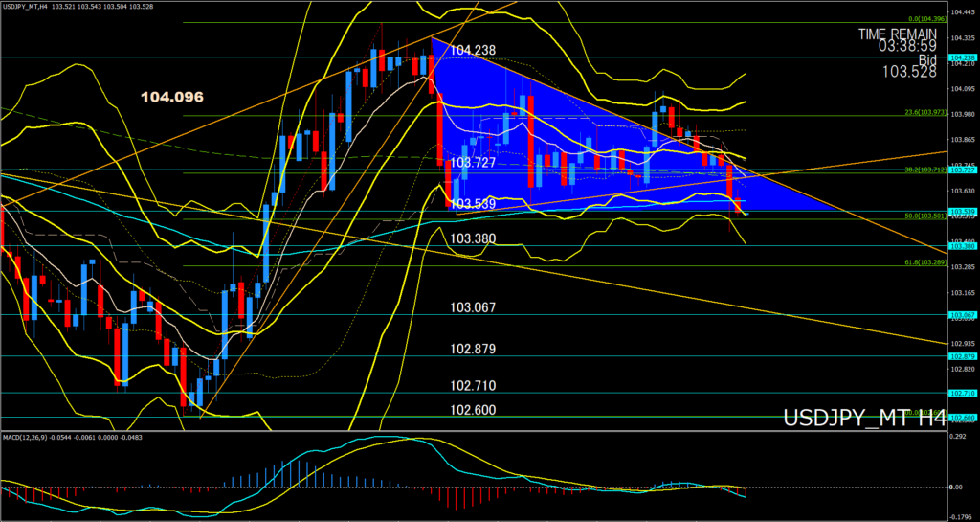The width and height of the screenshot is (980, 522).
Task: Select the 103.380 level label on chart
Action: [x=473, y=238]
